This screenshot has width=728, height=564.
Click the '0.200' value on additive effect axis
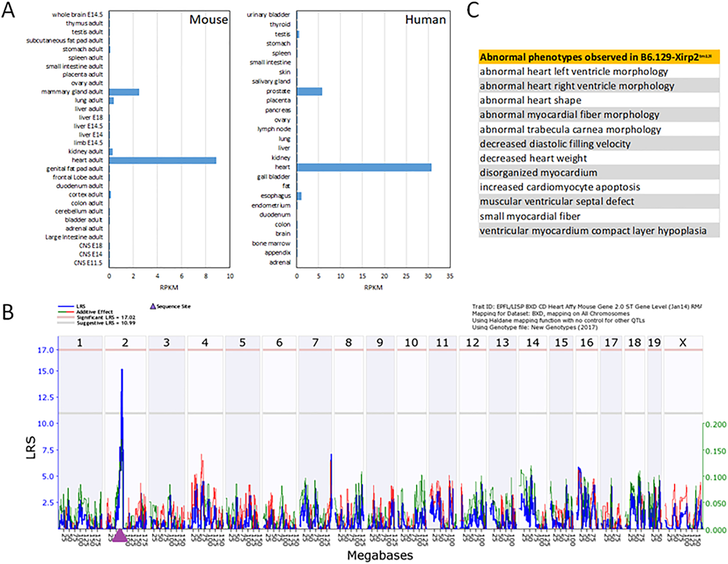pyautogui.click(x=716, y=424)
